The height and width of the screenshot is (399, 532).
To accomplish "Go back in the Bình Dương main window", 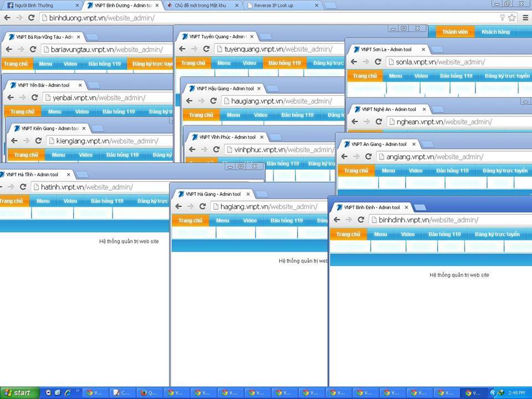I will pos(7,18).
